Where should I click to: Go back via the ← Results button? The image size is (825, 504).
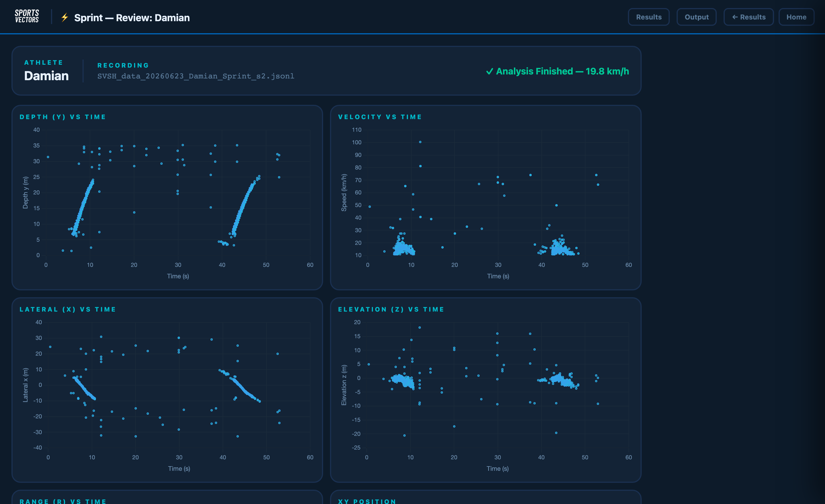coord(749,17)
